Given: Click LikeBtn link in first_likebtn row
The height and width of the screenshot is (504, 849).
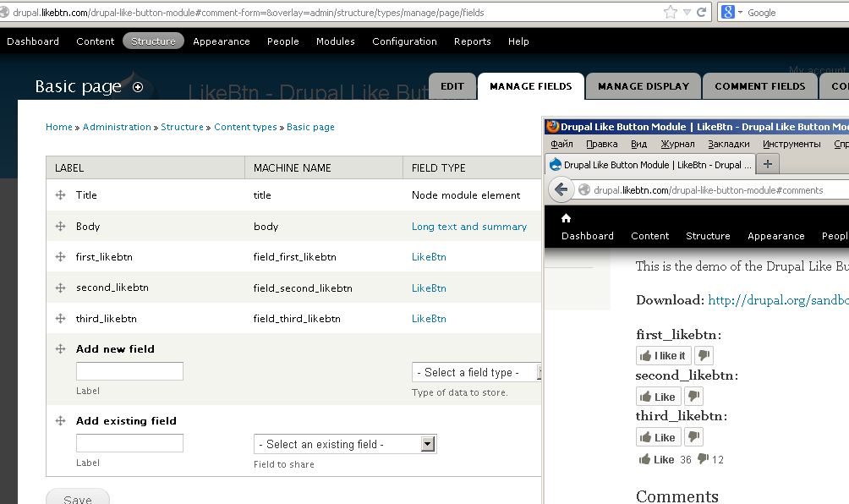Looking at the screenshot, I should [x=429, y=256].
